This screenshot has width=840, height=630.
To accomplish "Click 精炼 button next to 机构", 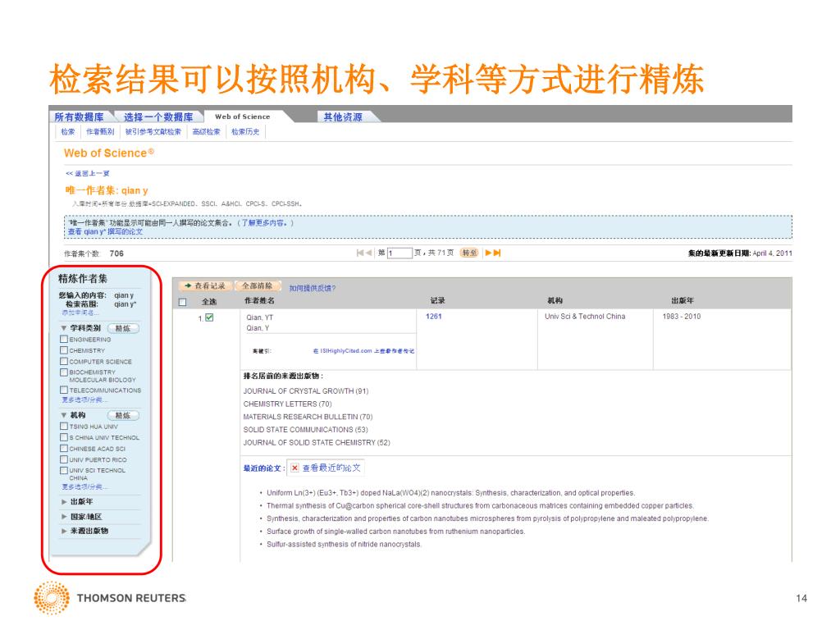I will (x=123, y=416).
